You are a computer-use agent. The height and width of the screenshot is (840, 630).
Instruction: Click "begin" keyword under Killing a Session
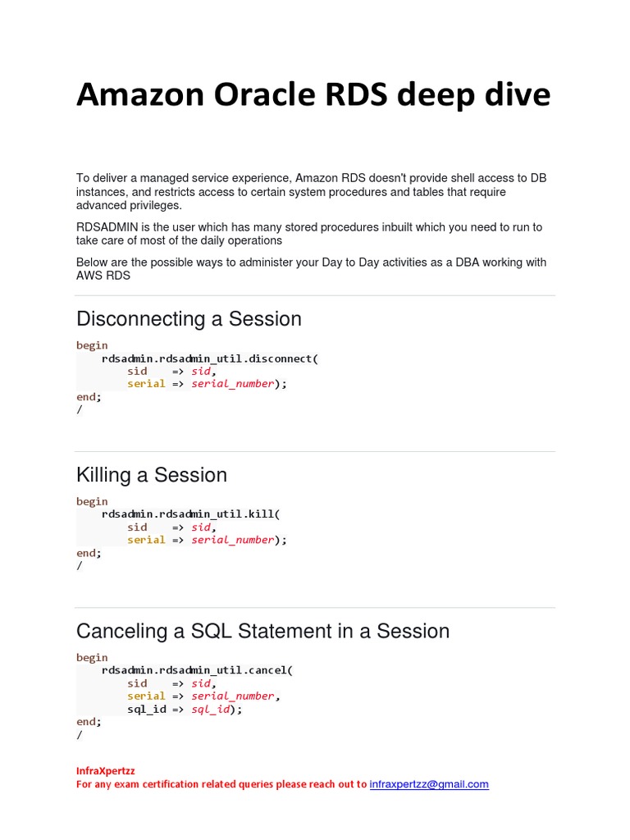(92, 501)
